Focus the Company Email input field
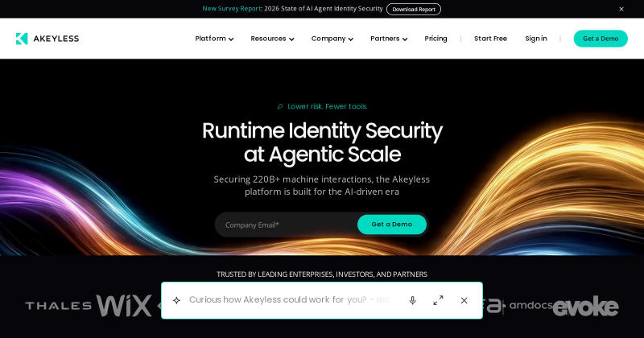This screenshot has width=644, height=338. pos(287,225)
